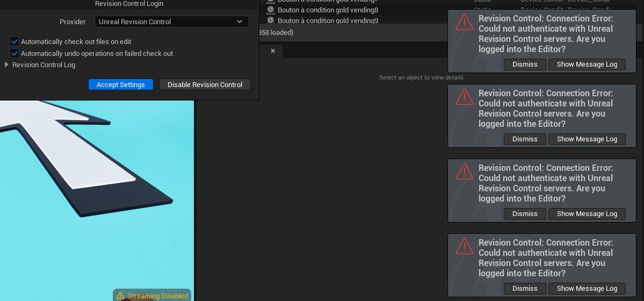This screenshot has width=644, height=301.
Task: Dismiss the bottom connection error notification
Action: tap(525, 289)
